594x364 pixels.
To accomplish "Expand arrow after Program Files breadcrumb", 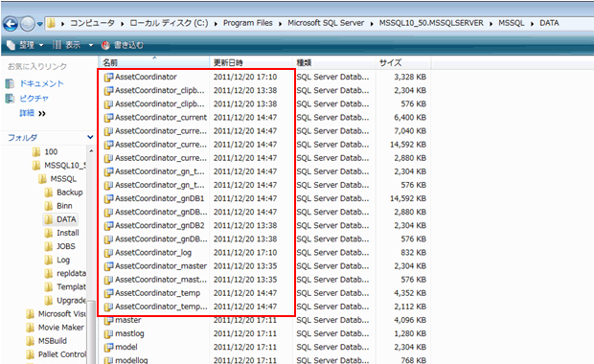I will point(280,24).
